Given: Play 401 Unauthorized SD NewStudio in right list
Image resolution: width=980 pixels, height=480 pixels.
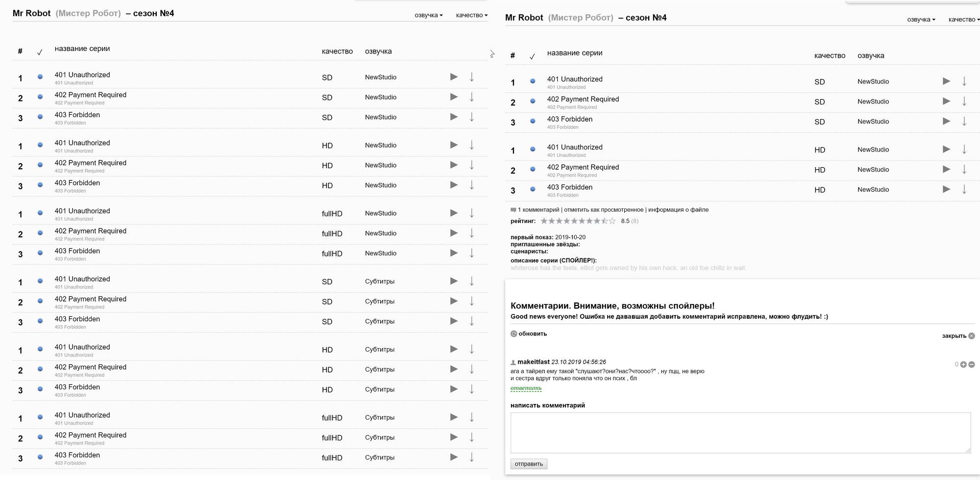Looking at the screenshot, I should point(946,81).
